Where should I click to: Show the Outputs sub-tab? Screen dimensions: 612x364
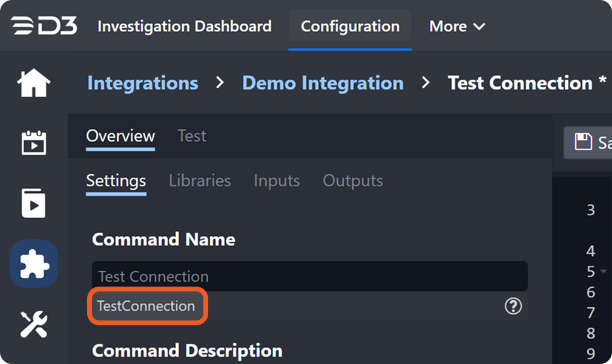(x=352, y=181)
